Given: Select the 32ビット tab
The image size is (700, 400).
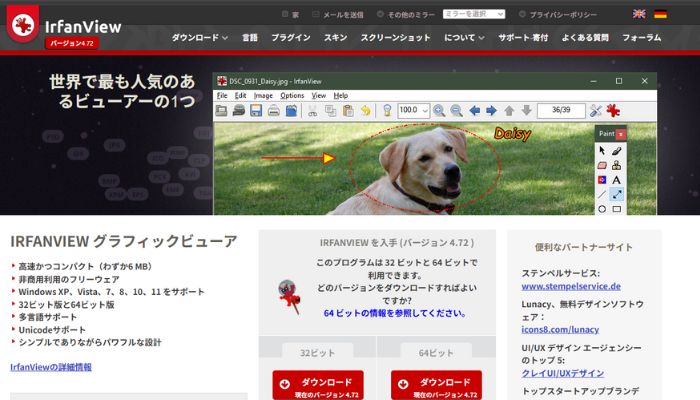Looking at the screenshot, I should pyautogui.click(x=317, y=353).
